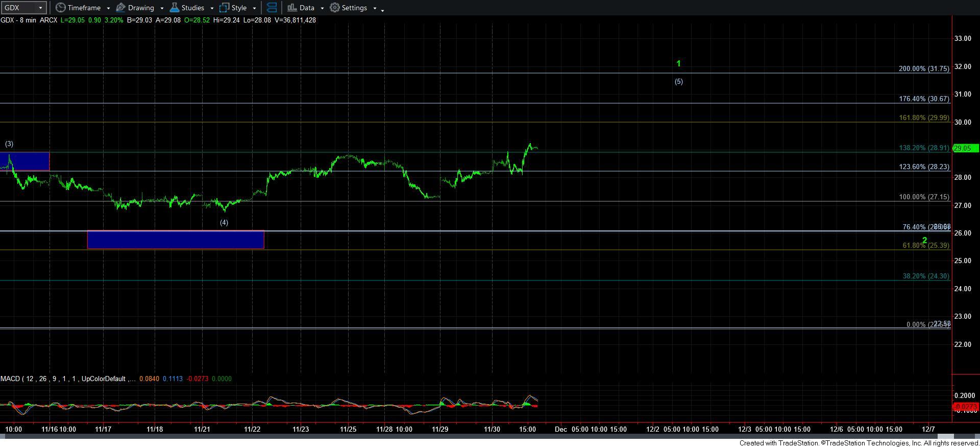The height and width of the screenshot is (447, 980).
Task: Click the Data bar chart icon
Action: pos(292,8)
